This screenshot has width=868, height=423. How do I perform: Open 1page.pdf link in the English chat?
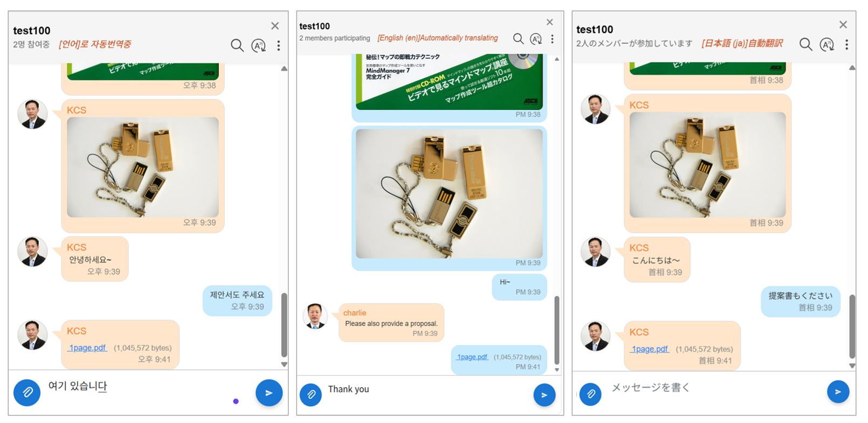coord(472,357)
